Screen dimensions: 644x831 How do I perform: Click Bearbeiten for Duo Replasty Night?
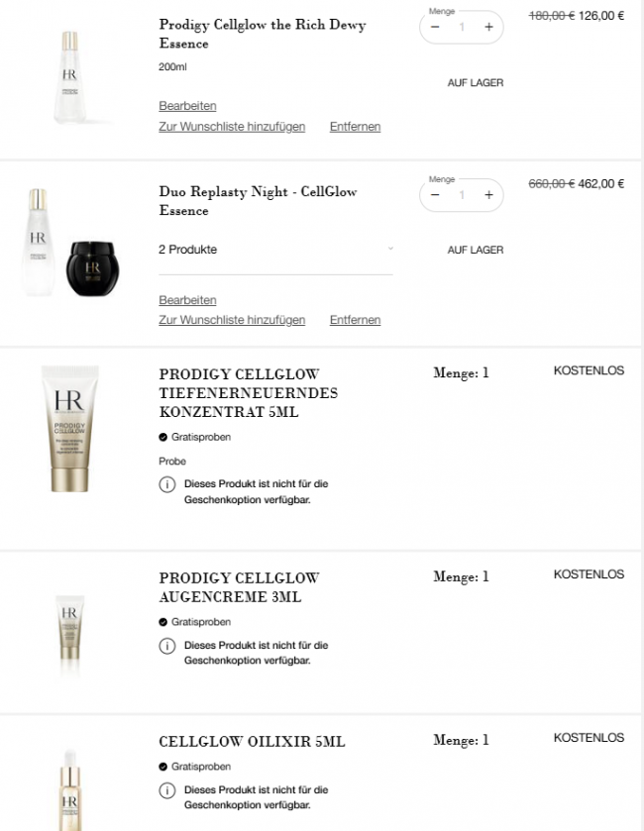(x=187, y=300)
